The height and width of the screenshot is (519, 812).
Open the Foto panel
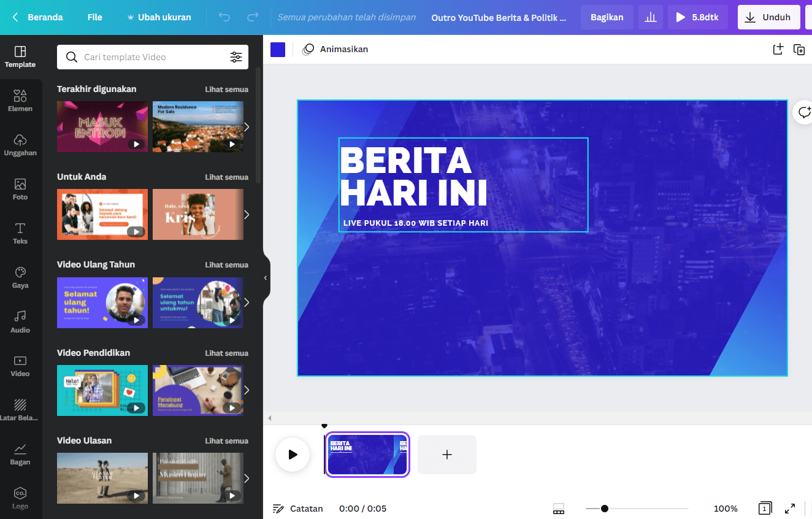20,189
